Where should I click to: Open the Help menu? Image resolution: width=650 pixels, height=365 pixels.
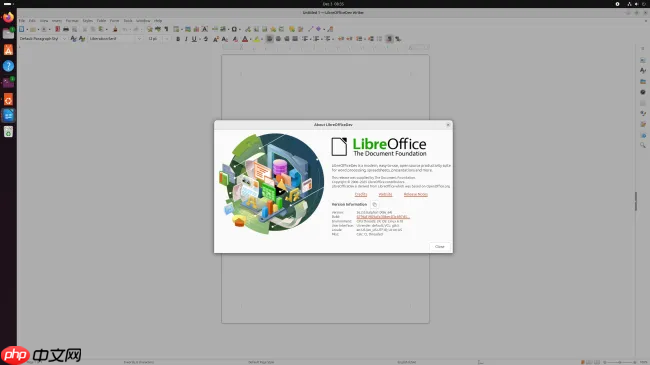click(x=158, y=21)
